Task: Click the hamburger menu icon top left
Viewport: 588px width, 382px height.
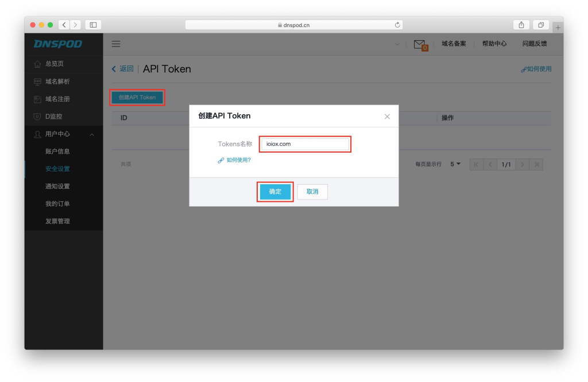Action: click(x=115, y=44)
